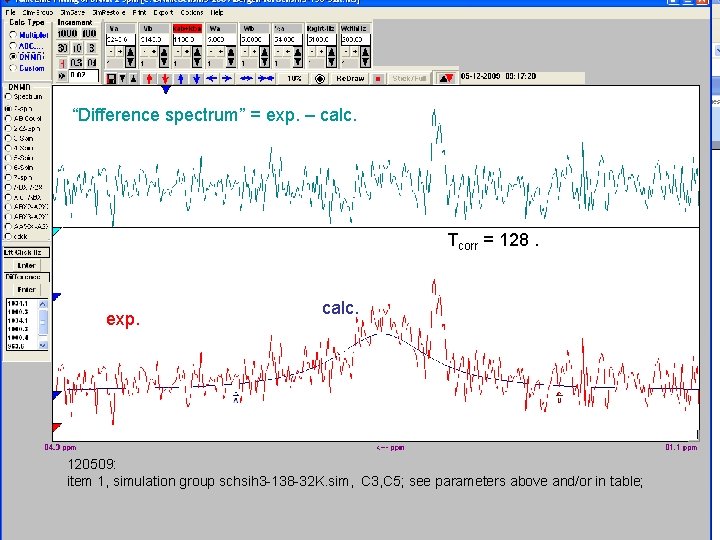
Task: Click the red marker at plot left edge
Action: pyautogui.click(x=56, y=427)
